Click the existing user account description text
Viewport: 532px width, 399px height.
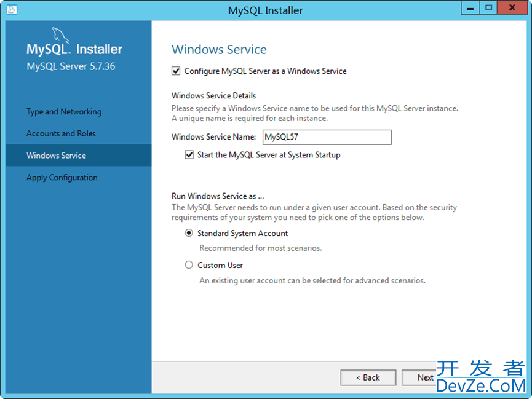pos(312,280)
